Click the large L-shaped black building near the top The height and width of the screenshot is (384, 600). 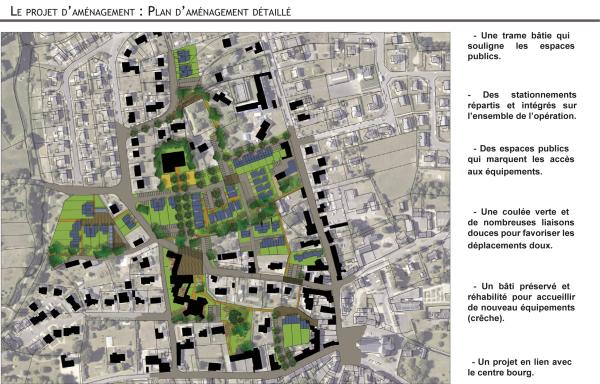259,93
